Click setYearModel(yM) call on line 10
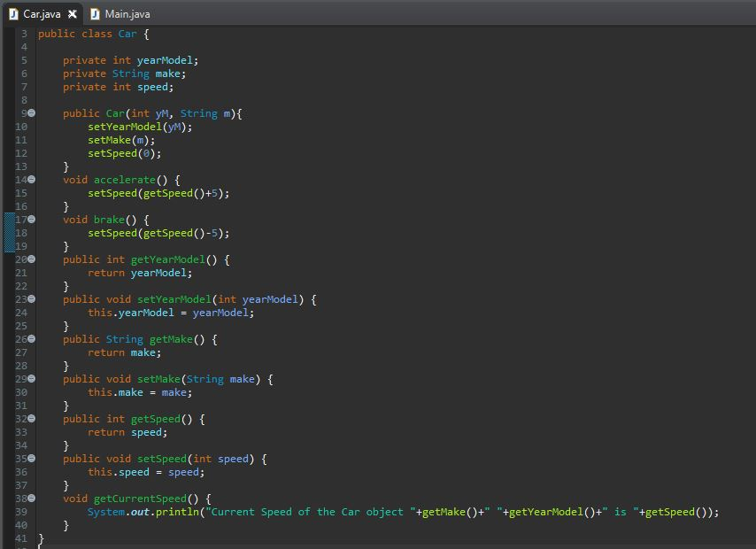 point(140,127)
